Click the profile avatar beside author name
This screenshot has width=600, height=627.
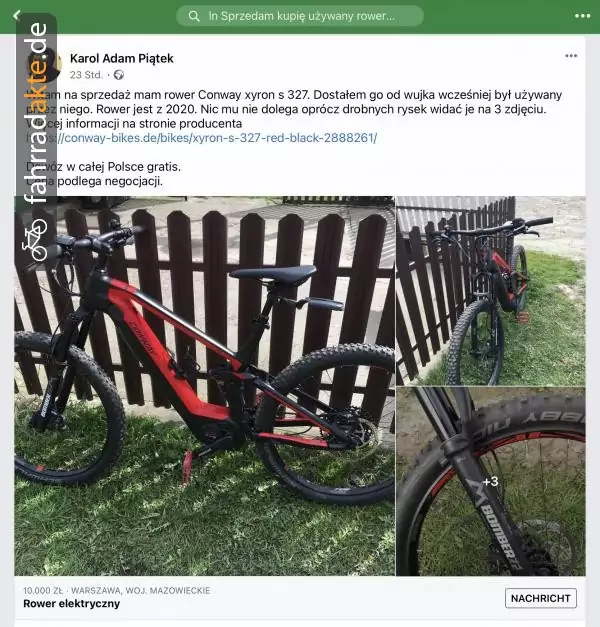click(x=44, y=65)
